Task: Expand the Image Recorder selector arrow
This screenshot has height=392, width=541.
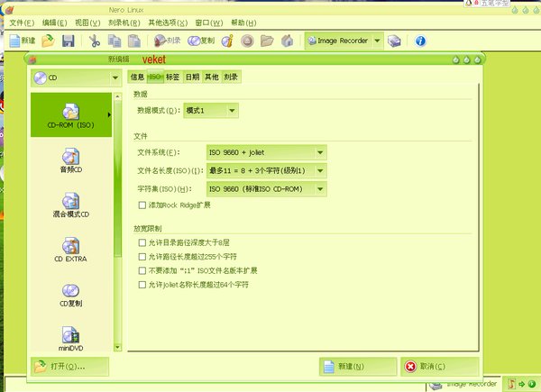Action: point(378,41)
